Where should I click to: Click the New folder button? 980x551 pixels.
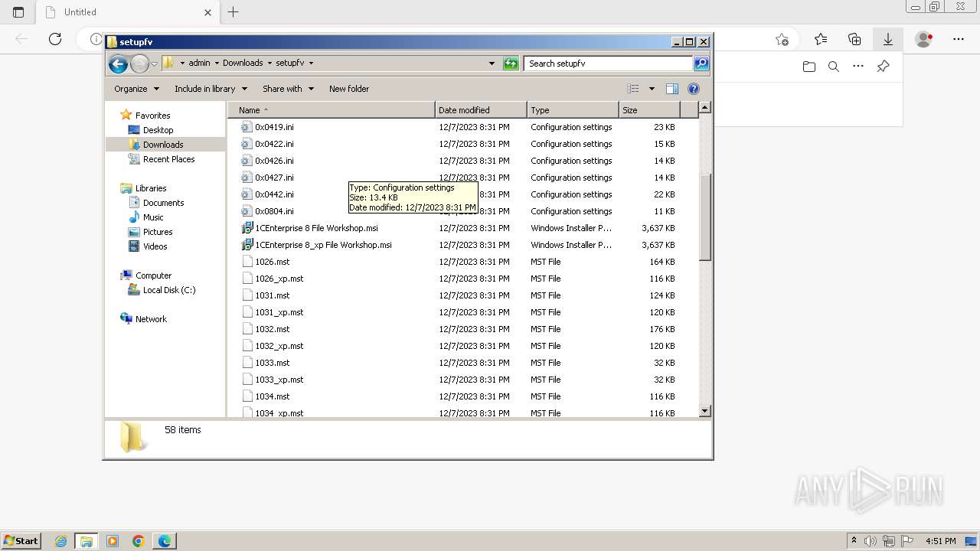pyautogui.click(x=349, y=89)
